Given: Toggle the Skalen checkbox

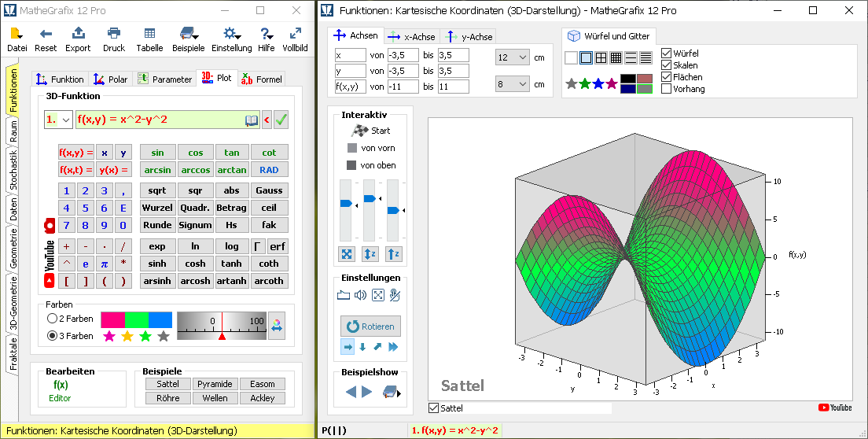Looking at the screenshot, I should 667,65.
